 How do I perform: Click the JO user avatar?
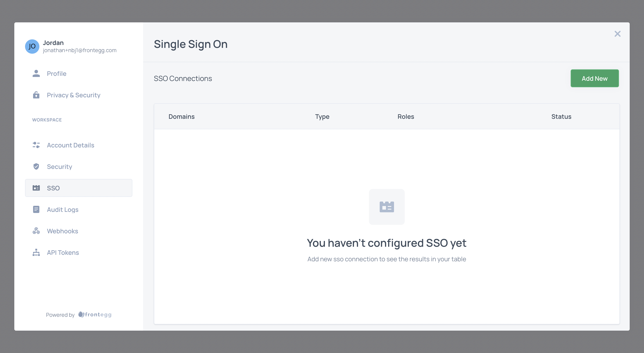(x=32, y=47)
